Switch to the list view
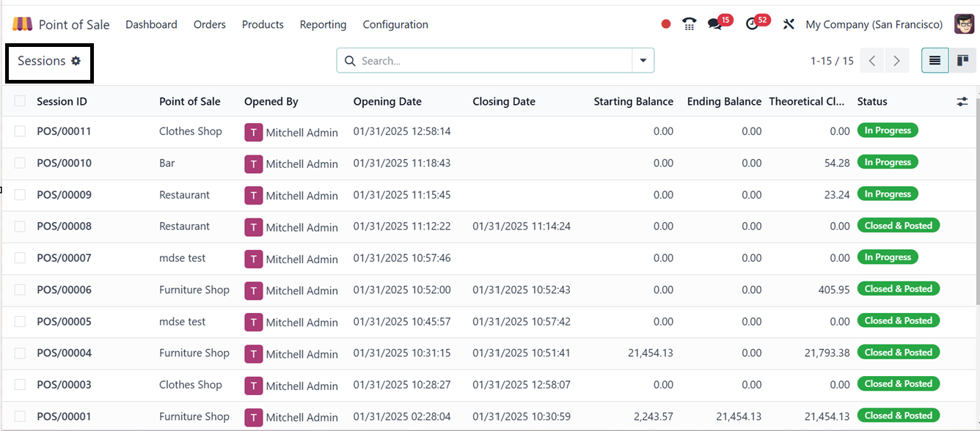The image size is (980, 431). click(x=935, y=61)
